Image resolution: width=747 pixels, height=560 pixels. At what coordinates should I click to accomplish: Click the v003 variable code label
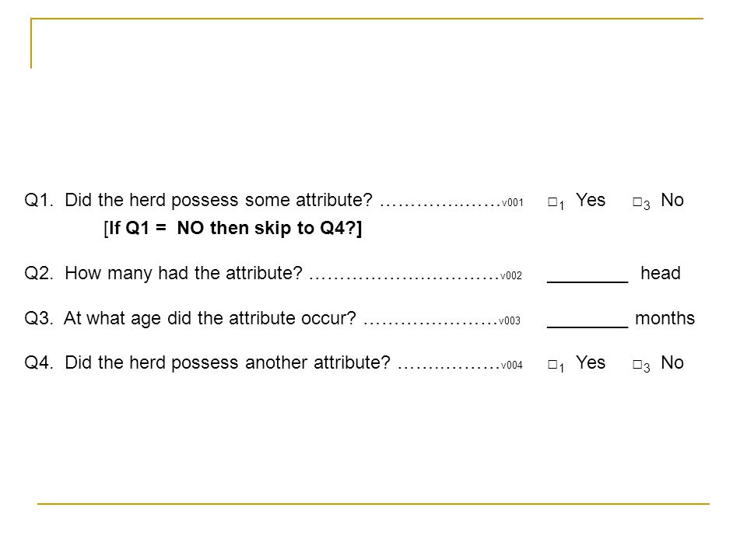510,321
